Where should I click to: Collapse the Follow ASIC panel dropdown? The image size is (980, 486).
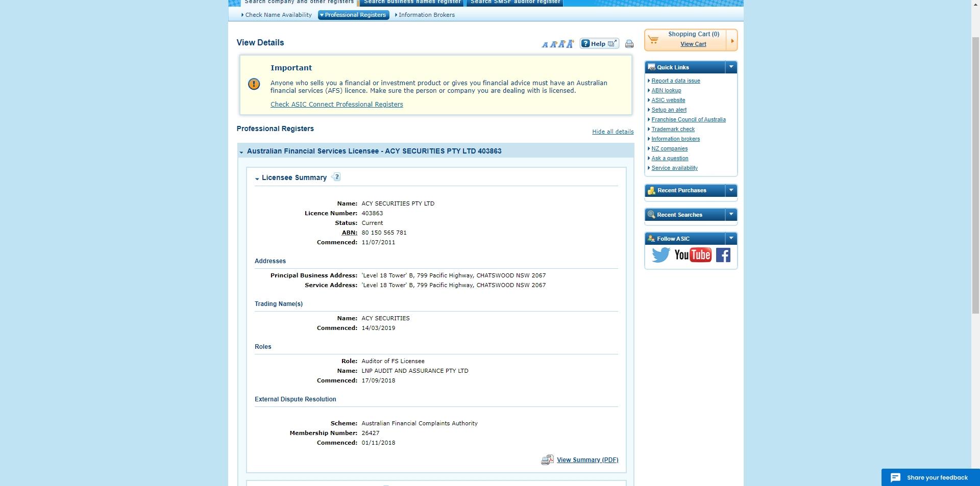[x=731, y=239]
